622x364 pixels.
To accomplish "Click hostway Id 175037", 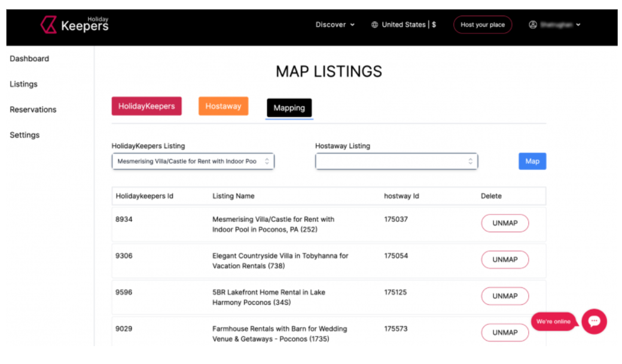I will pos(396,219).
